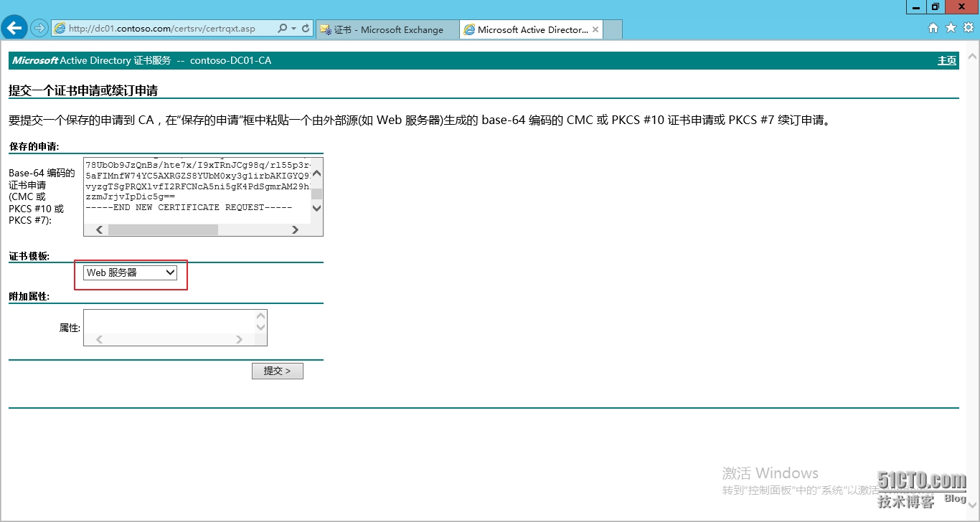
Task: Select the Microsoft Active Directory tab
Action: [x=531, y=29]
